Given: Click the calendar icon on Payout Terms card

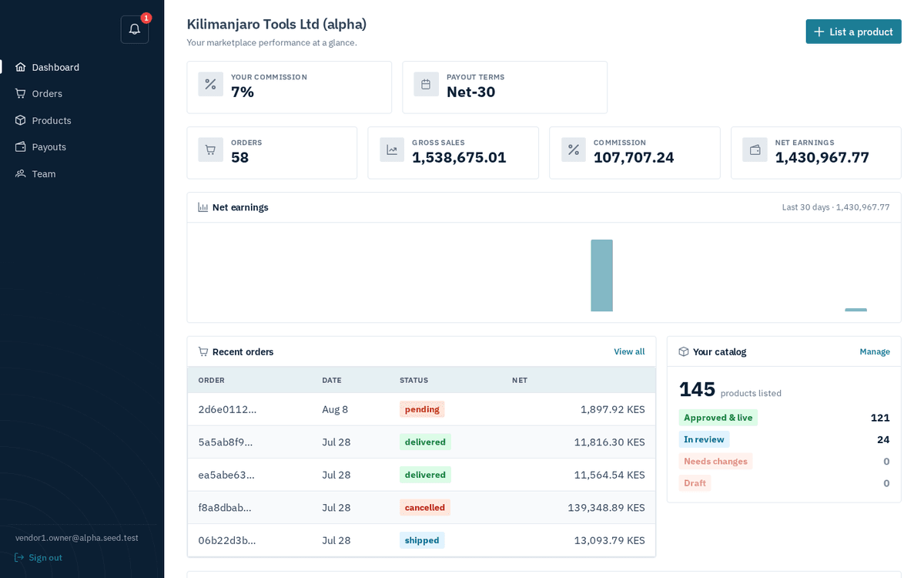Looking at the screenshot, I should (426, 84).
